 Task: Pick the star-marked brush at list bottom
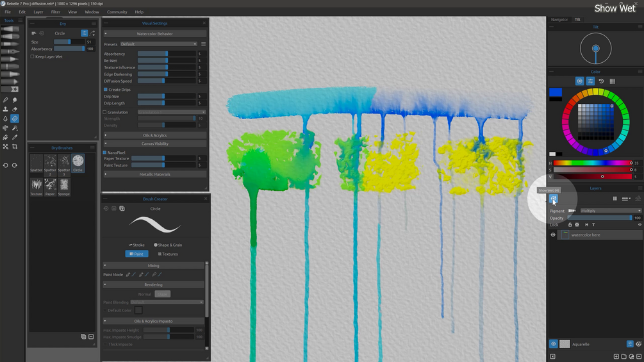10,89
